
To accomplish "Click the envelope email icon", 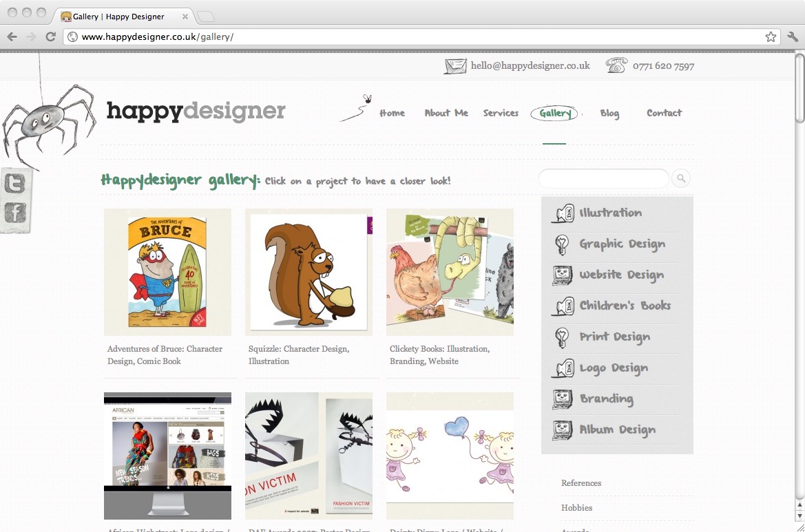I will (x=455, y=66).
